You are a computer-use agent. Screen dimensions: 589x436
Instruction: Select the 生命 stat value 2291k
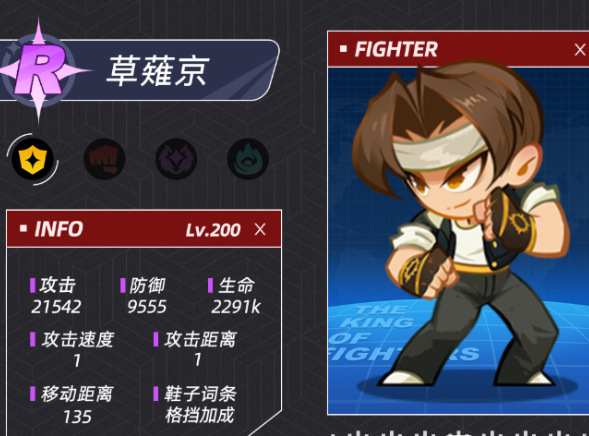click(x=236, y=307)
